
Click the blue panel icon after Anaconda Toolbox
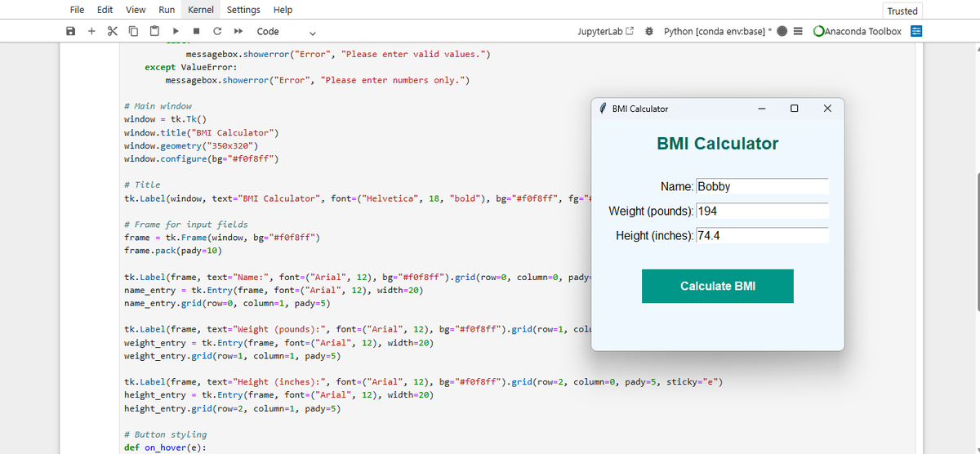coord(916,31)
